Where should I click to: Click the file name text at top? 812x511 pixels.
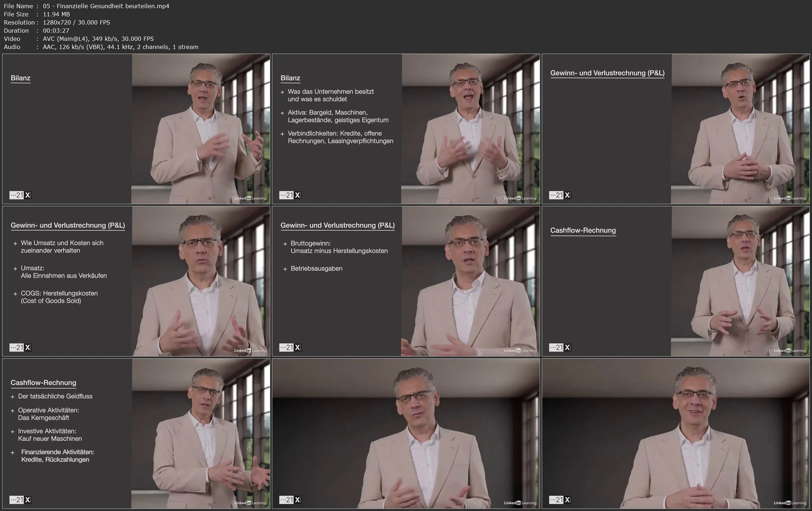(x=106, y=6)
